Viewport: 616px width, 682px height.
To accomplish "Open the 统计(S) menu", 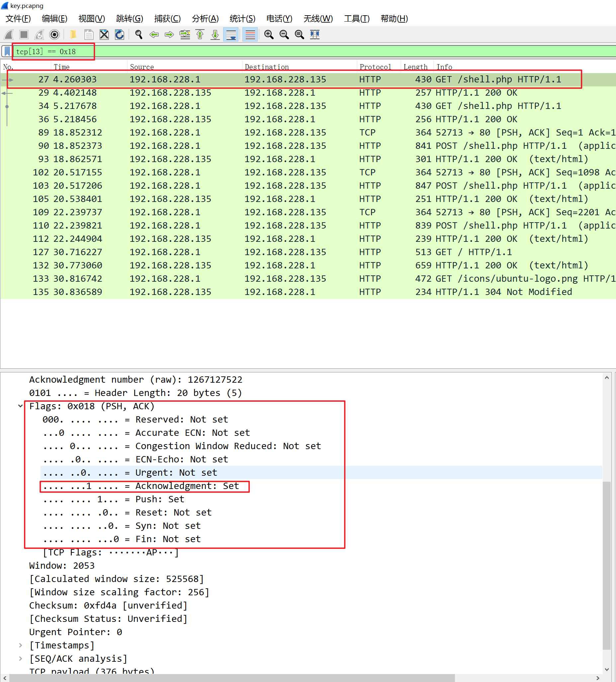I will (x=242, y=19).
